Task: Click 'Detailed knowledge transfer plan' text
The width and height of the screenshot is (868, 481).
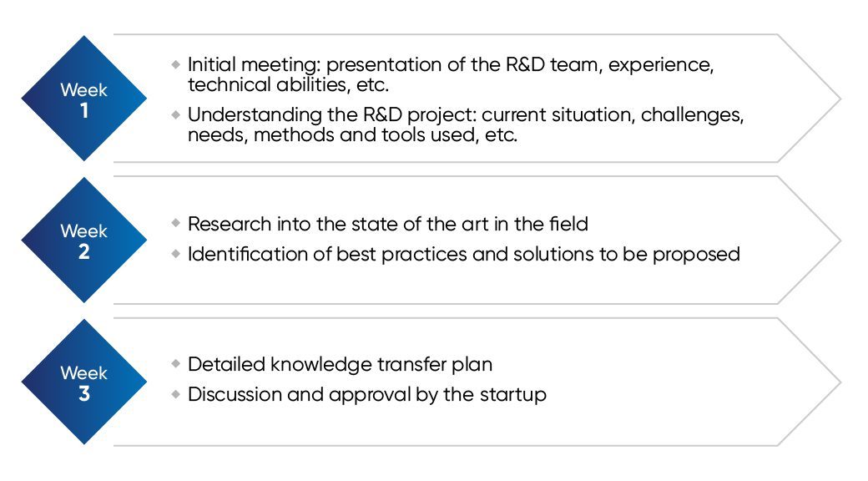Action: tap(340, 365)
